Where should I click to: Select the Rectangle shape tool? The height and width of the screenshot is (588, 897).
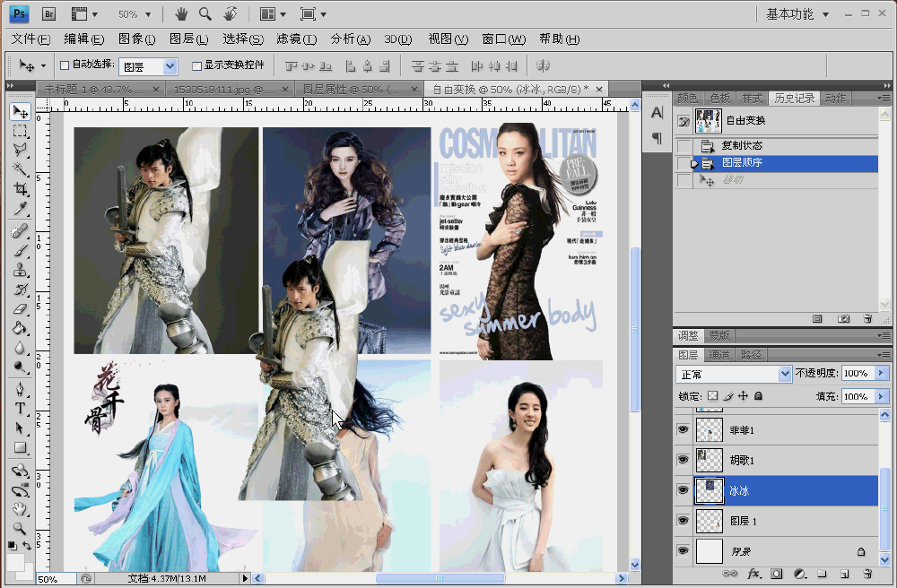(x=20, y=447)
